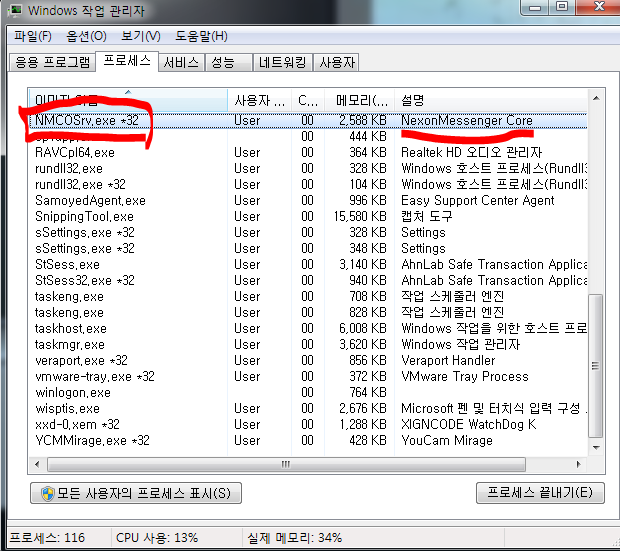Click the CPU 사용: 13% status entry
This screenshot has height=551, width=620.
(x=157, y=538)
